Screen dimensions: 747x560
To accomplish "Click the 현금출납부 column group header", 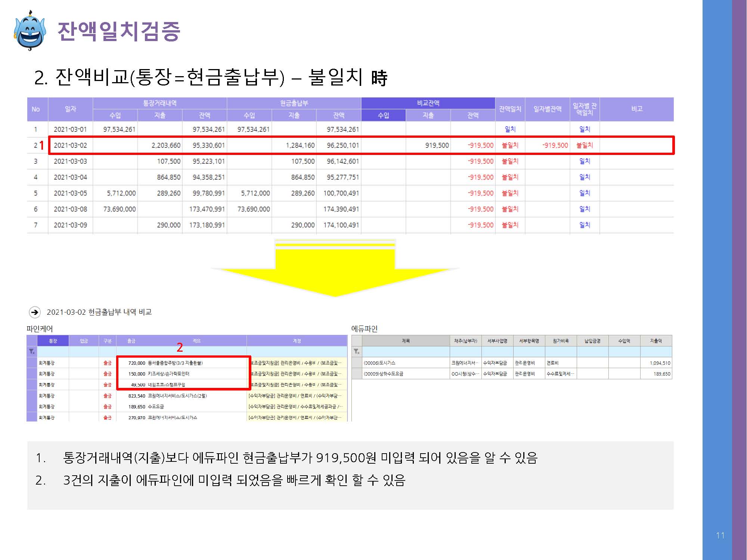I will [x=294, y=103].
